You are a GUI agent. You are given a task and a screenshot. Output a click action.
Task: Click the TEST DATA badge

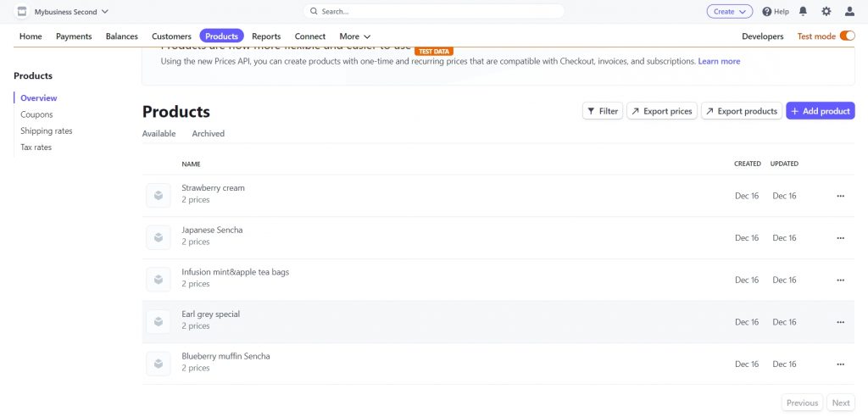tap(434, 52)
